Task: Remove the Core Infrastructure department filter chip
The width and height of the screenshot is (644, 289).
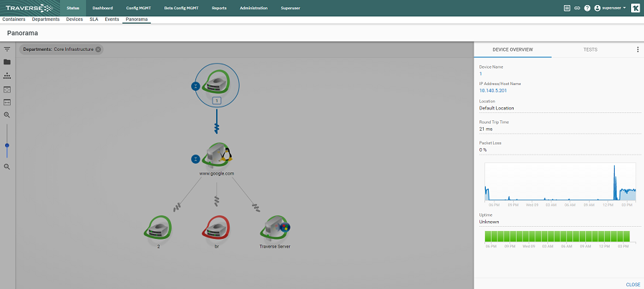Action: click(x=98, y=49)
